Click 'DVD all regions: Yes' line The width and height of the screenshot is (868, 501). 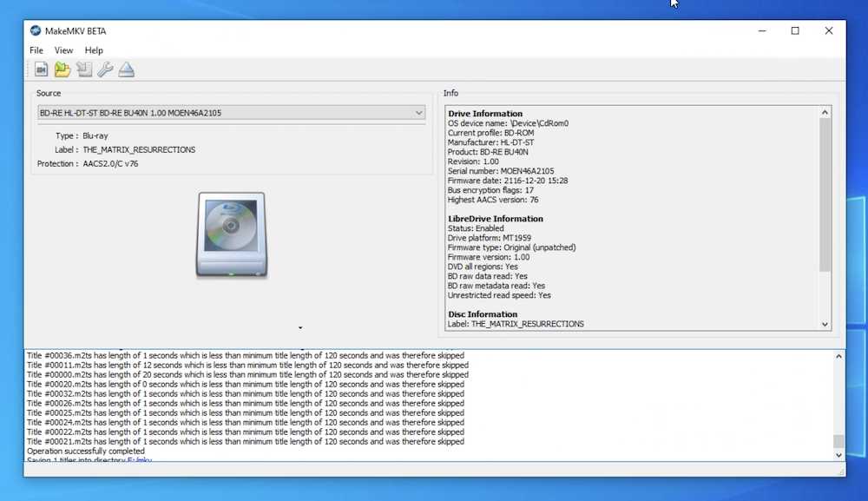click(483, 267)
